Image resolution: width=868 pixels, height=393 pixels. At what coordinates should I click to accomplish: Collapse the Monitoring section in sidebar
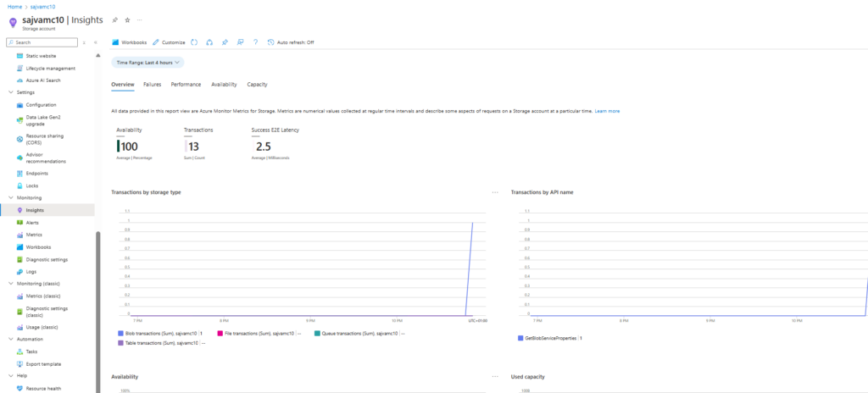(10, 197)
